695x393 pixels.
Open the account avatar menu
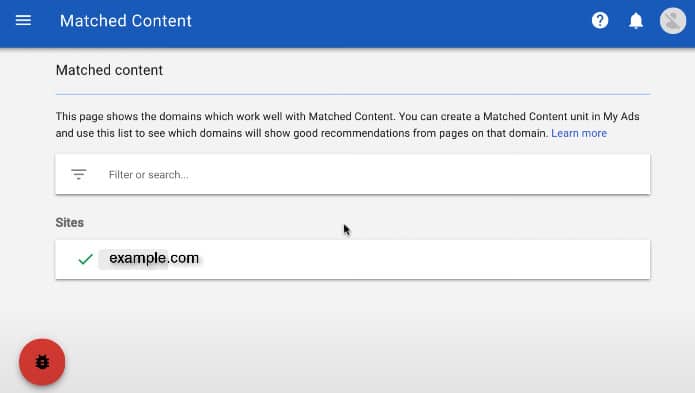click(x=672, y=21)
